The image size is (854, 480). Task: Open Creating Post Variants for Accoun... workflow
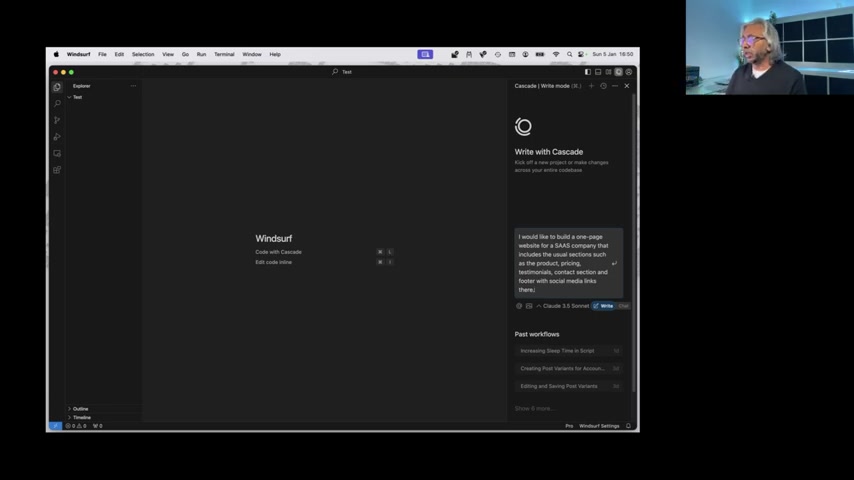(x=569, y=369)
